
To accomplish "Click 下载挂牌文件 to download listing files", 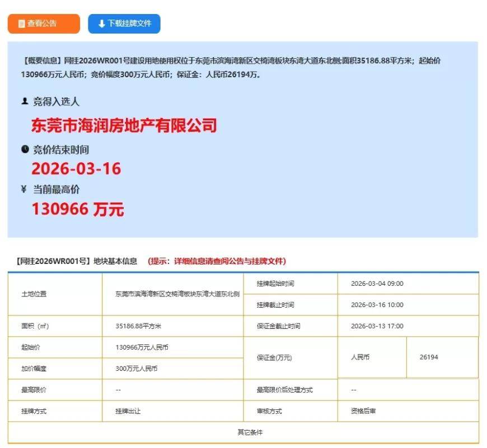I will pos(123,23).
